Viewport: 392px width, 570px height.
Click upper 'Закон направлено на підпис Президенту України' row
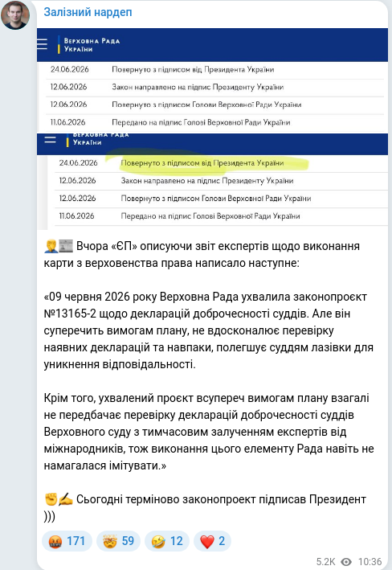click(x=214, y=88)
